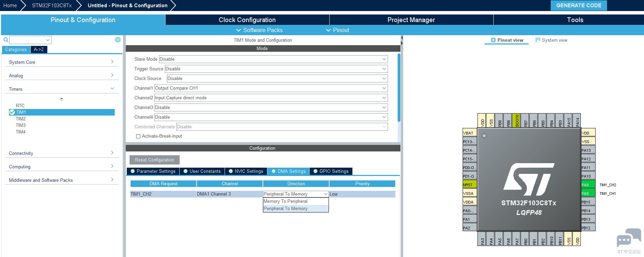Expand the Computing category
Viewport: 644px width, 257px height.
click(x=61, y=167)
